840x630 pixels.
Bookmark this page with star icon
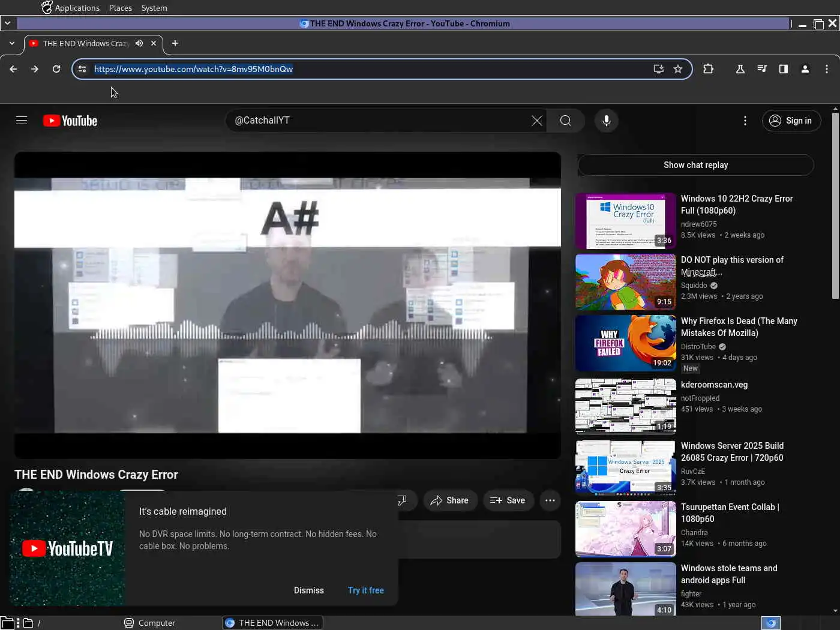click(678, 69)
